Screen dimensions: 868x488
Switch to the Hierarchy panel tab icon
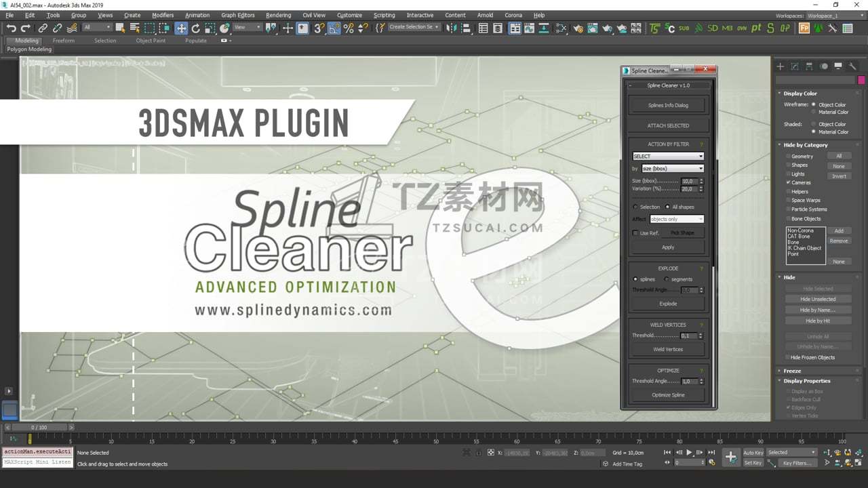(809, 66)
